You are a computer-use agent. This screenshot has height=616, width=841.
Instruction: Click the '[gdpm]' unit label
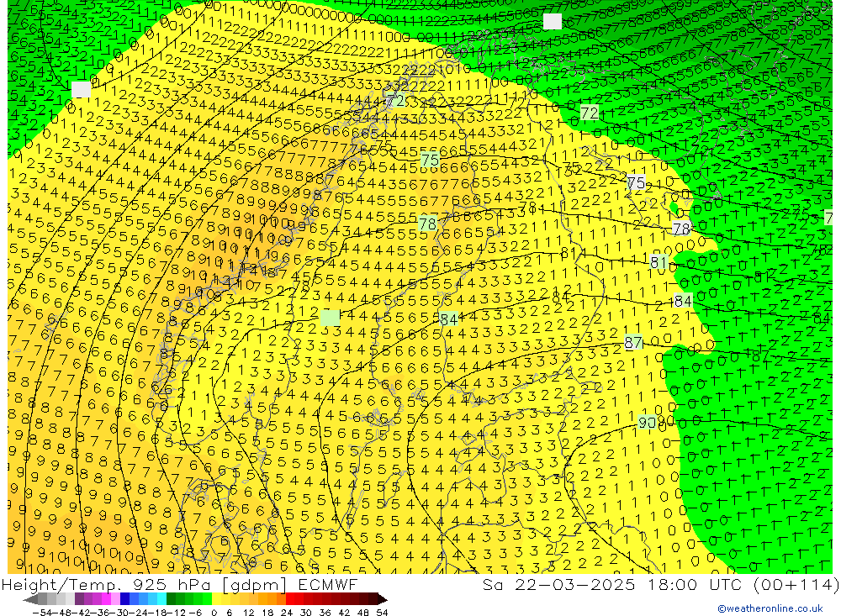[256, 584]
